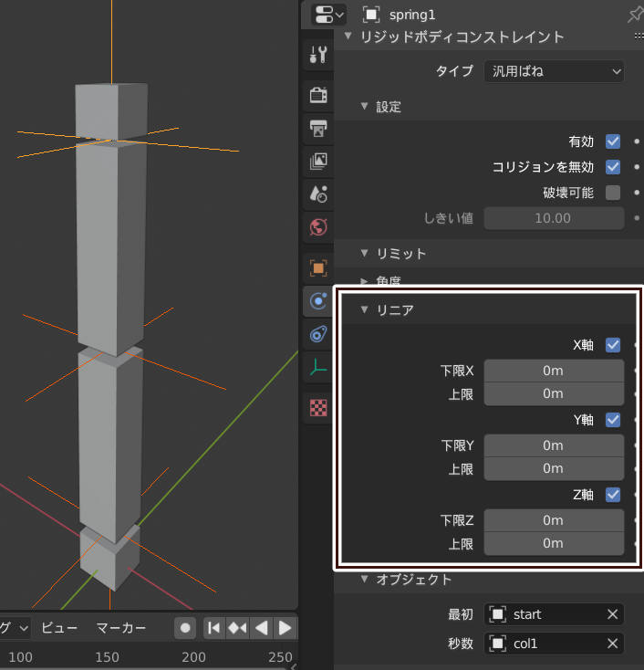This screenshot has width=644, height=670.
Task: Open the タイプ dropdown showing 汎用ばね
Action: [x=554, y=71]
